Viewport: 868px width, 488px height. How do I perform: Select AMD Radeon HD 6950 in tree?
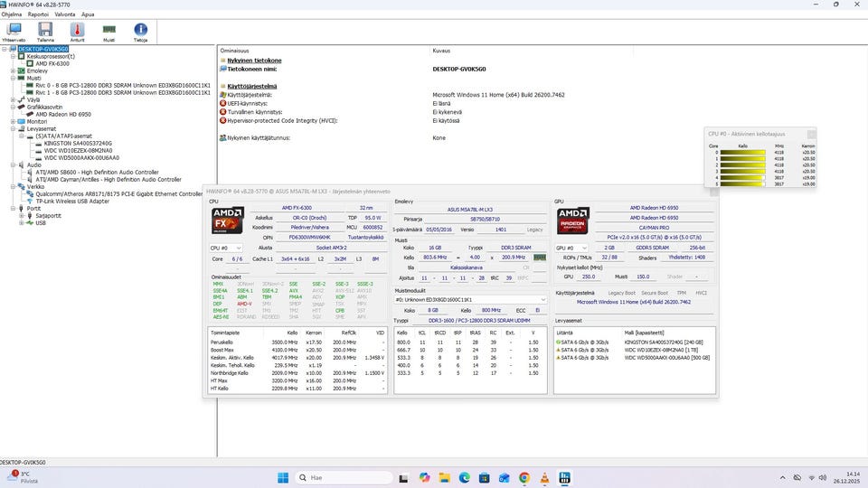(x=63, y=114)
